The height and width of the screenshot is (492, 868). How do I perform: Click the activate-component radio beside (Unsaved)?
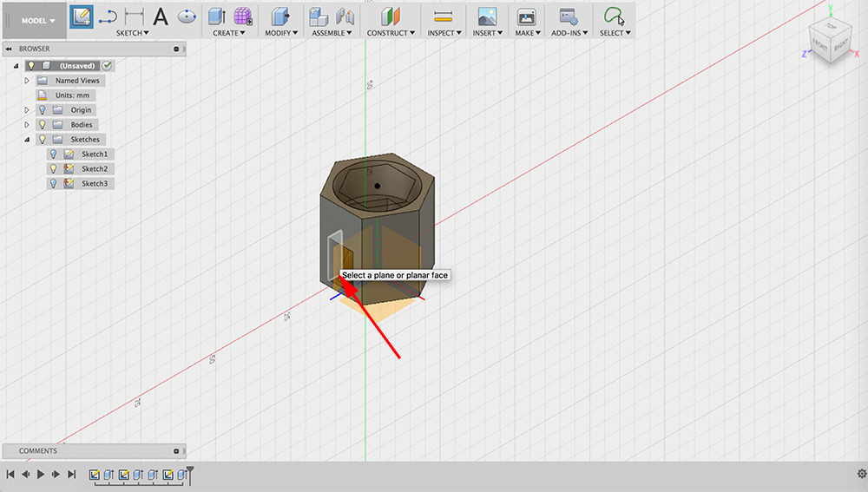tap(108, 66)
